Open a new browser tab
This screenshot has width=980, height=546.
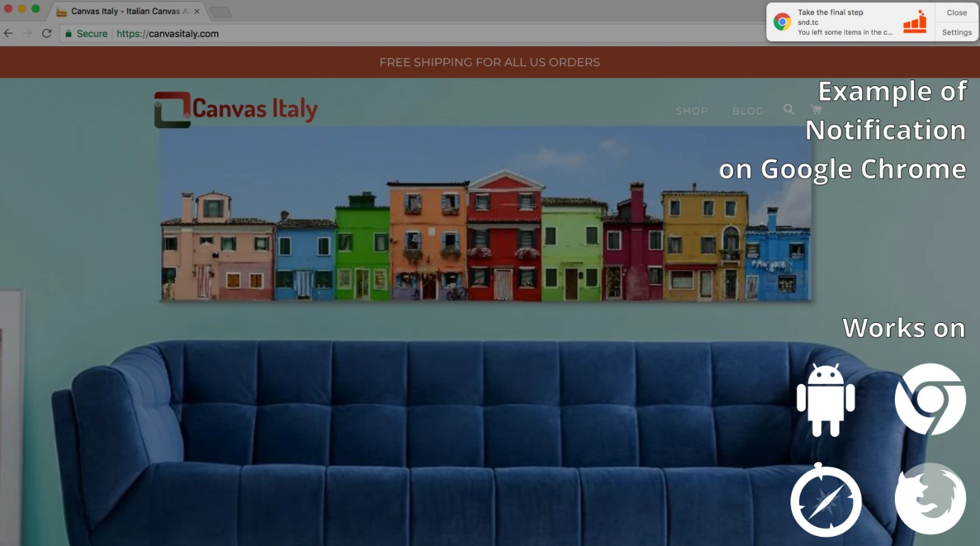point(221,12)
